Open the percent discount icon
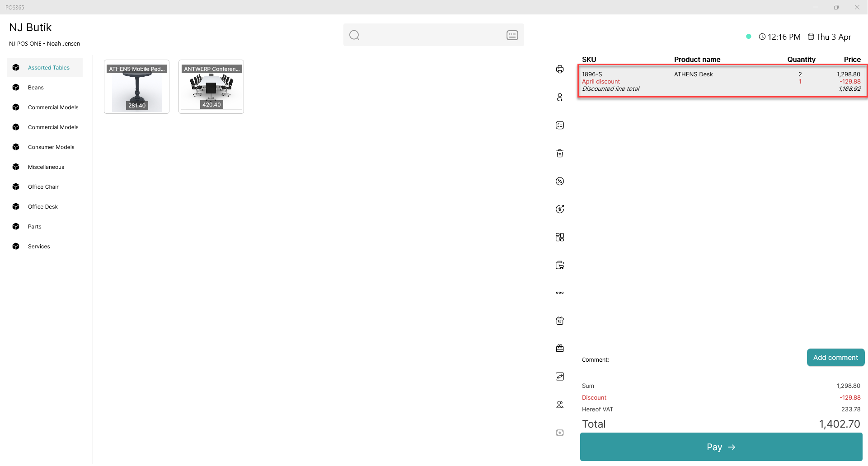Screen dimensions: 868x466 560,182
